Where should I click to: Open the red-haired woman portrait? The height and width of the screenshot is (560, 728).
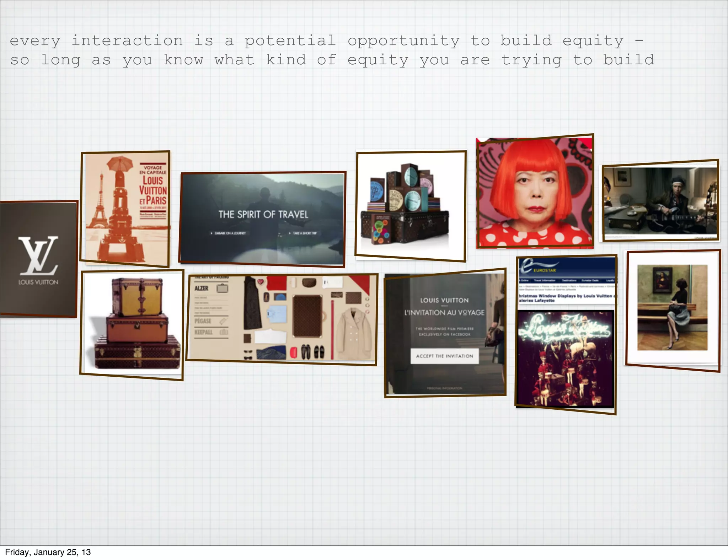[x=534, y=192]
